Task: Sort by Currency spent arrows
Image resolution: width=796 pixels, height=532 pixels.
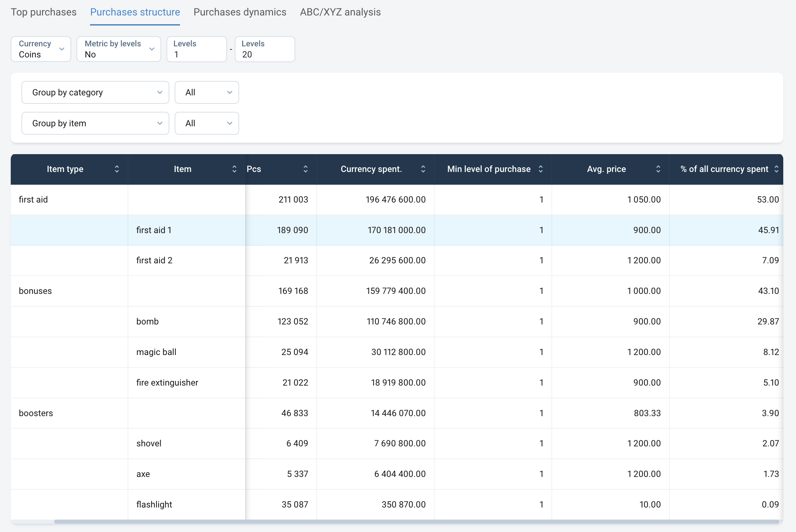Action: point(423,169)
